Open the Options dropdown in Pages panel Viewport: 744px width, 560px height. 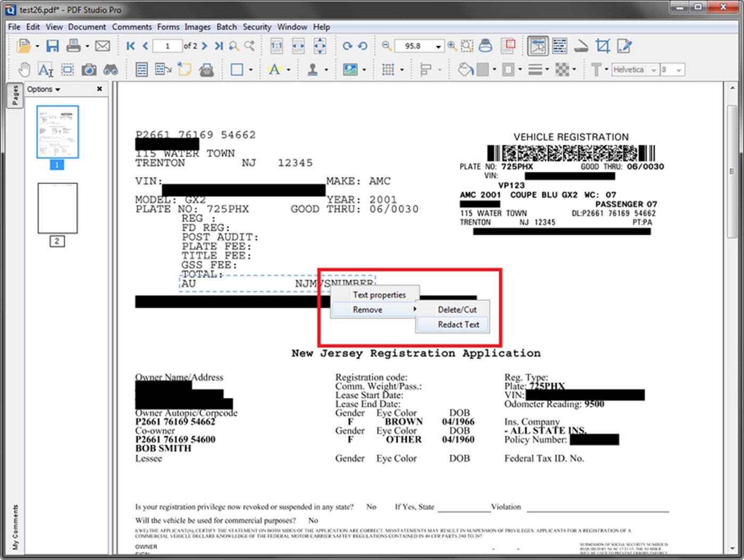pyautogui.click(x=44, y=89)
